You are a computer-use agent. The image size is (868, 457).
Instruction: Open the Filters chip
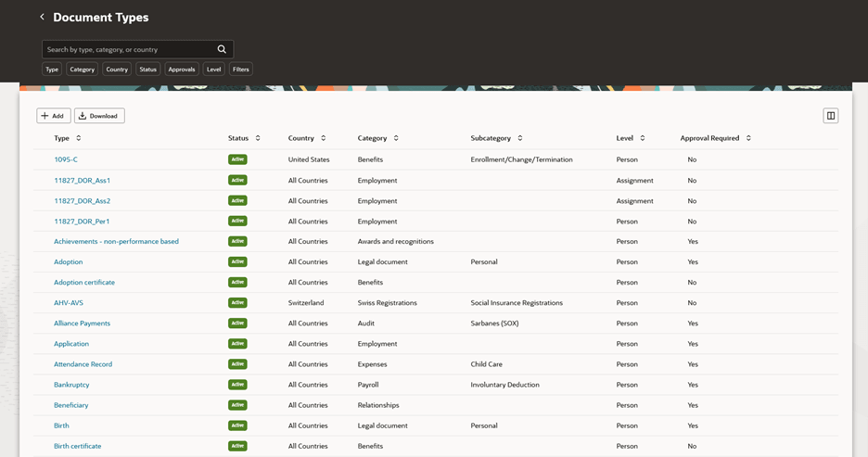pos(241,70)
